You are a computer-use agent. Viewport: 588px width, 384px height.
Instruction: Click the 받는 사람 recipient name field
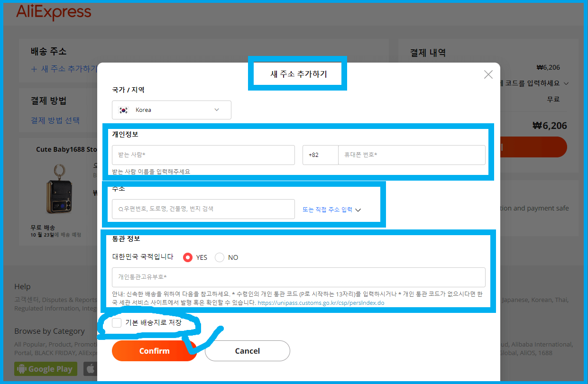click(x=203, y=155)
